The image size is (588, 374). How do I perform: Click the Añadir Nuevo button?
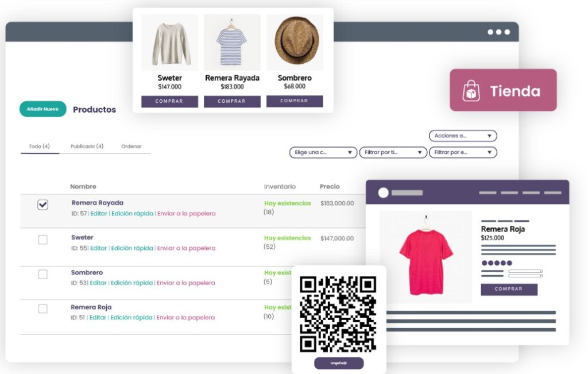pos(42,109)
